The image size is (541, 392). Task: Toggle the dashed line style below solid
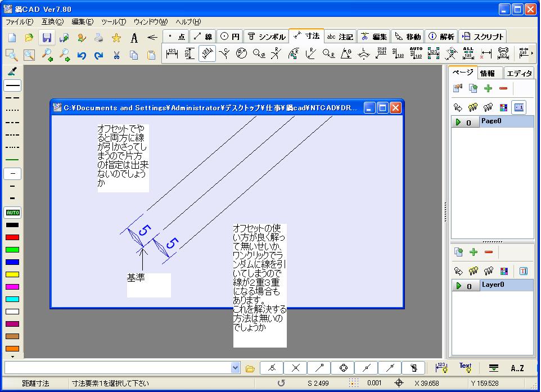tap(12, 98)
